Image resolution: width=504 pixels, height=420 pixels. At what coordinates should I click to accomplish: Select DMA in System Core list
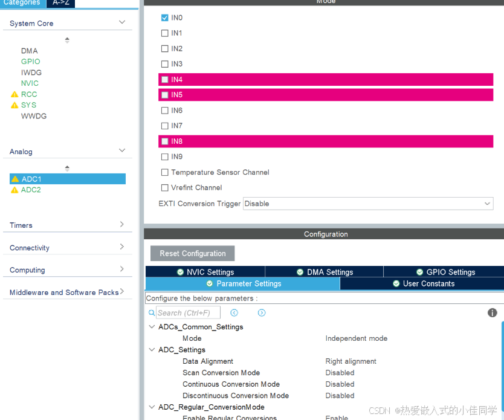point(29,51)
